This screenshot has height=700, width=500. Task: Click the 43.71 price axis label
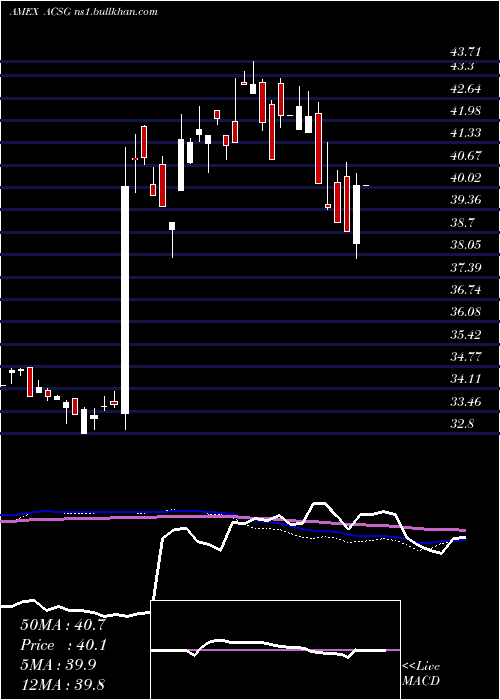click(x=466, y=52)
